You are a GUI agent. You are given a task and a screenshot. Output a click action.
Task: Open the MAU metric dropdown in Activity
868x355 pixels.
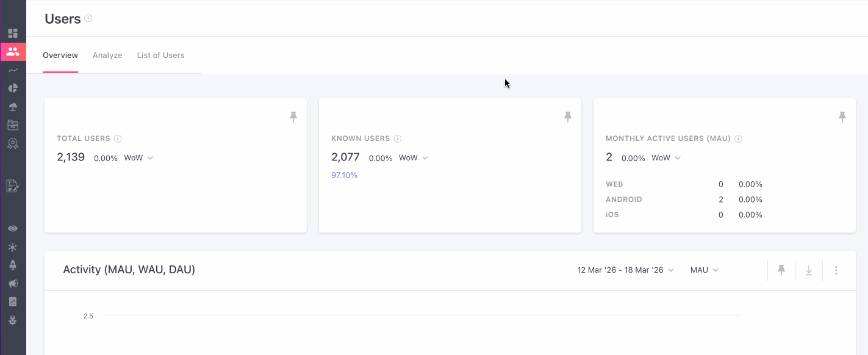705,270
